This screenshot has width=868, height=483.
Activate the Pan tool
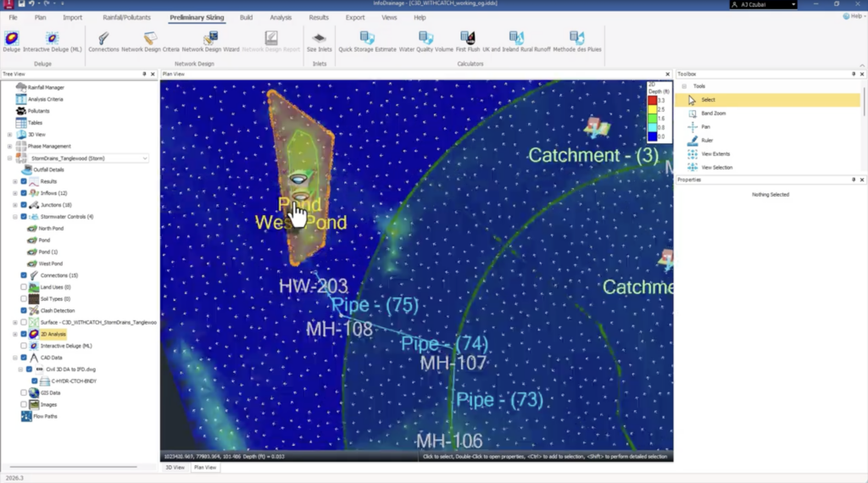click(705, 127)
